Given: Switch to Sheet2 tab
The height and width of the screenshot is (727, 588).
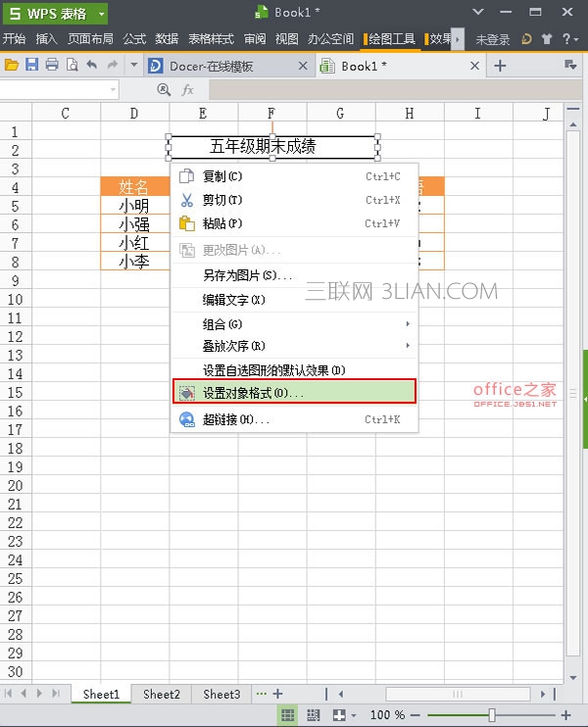Looking at the screenshot, I should pos(162,694).
